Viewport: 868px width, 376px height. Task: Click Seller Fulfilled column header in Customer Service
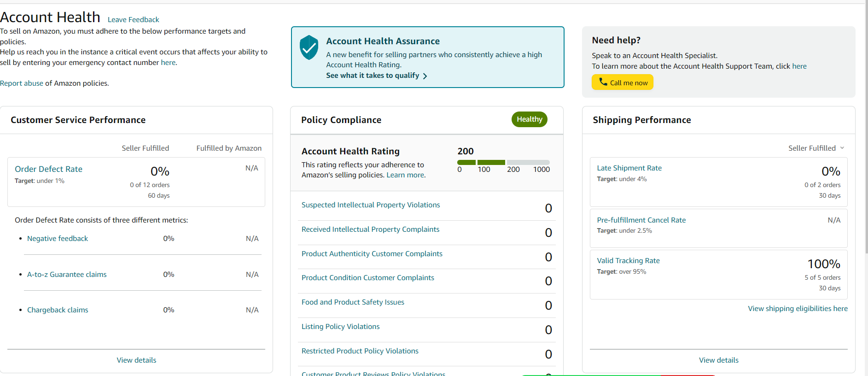pyautogui.click(x=146, y=148)
